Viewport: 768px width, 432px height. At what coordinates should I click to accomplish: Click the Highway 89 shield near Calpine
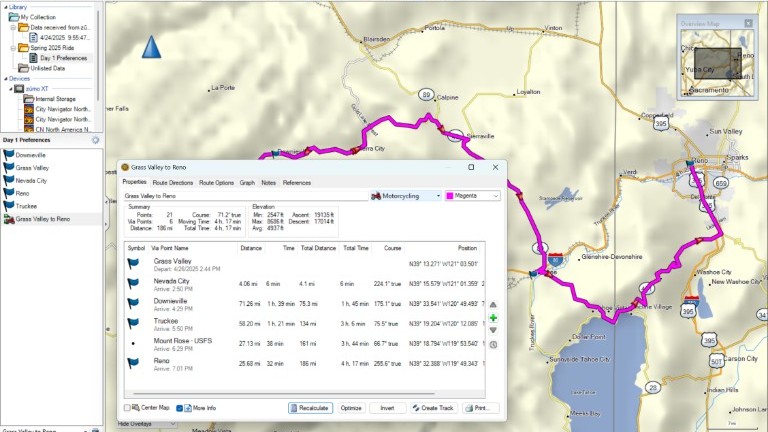pos(426,95)
